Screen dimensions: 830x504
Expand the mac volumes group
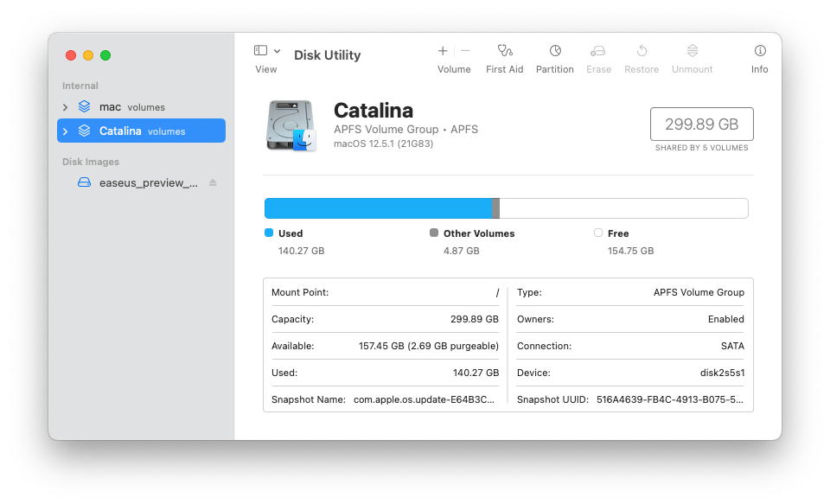[x=65, y=106]
